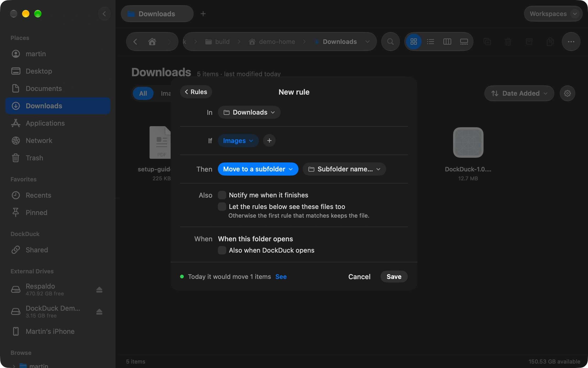Click Cancel in New rule dialog

[x=359, y=277]
